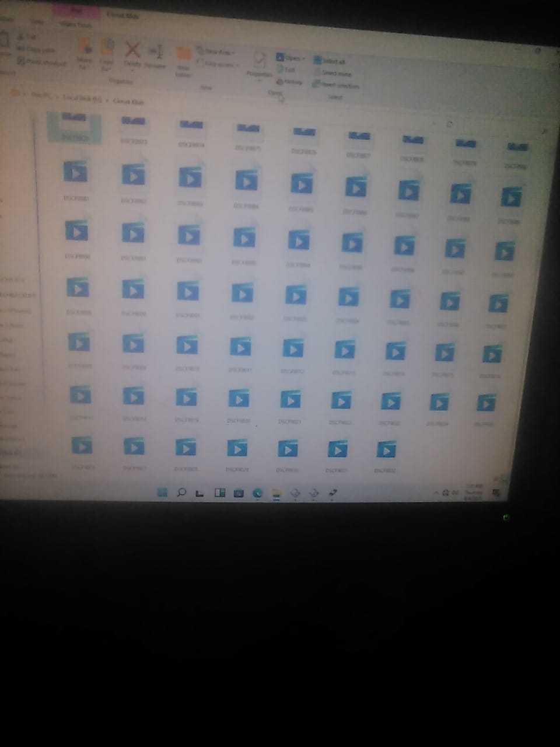This screenshot has width=560, height=747.
Task: Click the New folder icon
Action: tap(184, 58)
